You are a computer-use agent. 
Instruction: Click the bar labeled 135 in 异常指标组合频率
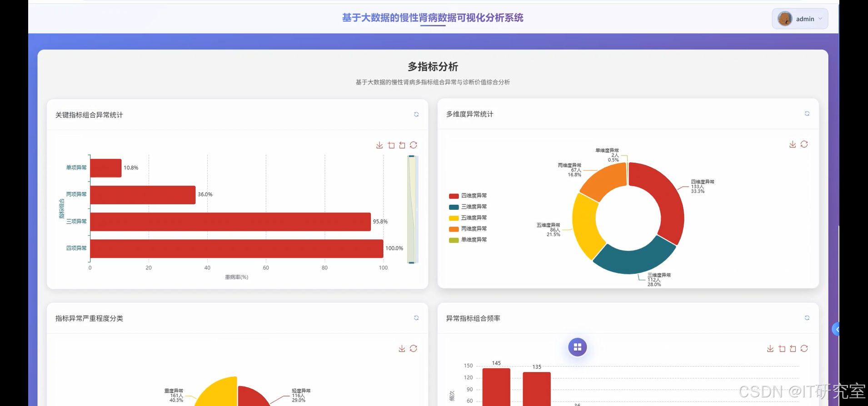pyautogui.click(x=537, y=389)
